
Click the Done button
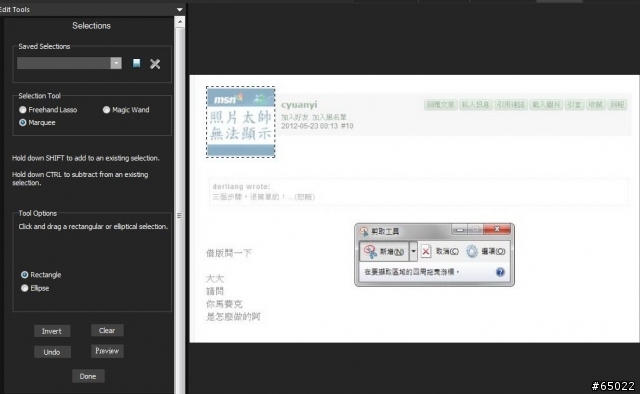(x=88, y=376)
